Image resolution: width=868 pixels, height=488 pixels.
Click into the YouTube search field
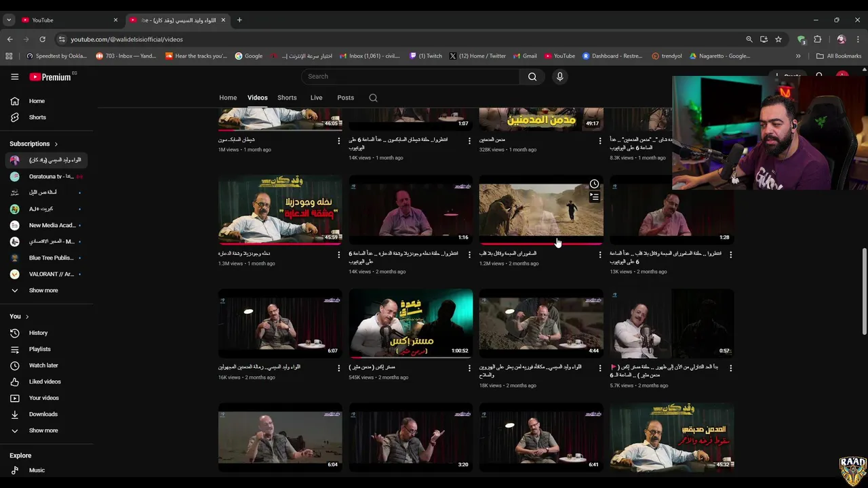tap(410, 77)
